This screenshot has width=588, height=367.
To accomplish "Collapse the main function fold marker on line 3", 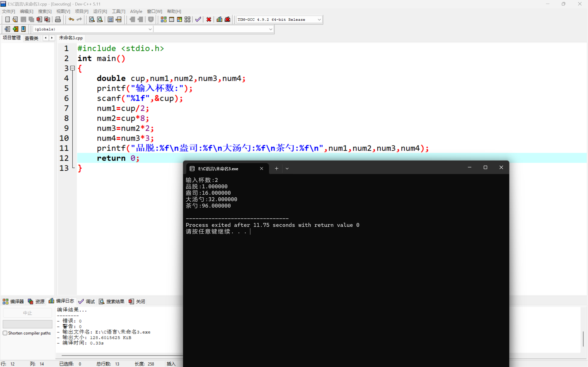I will point(72,68).
